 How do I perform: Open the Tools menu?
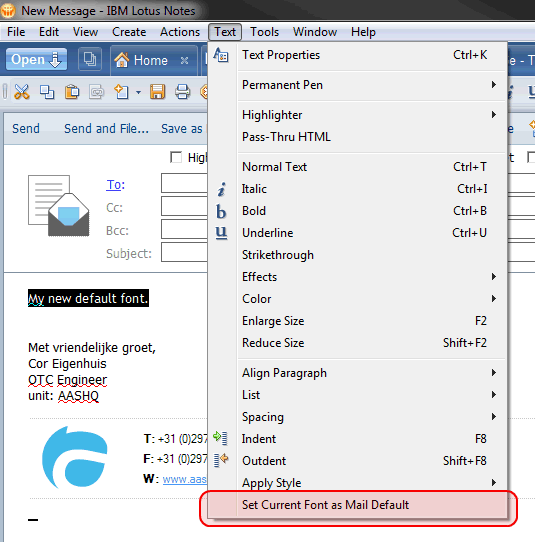click(x=264, y=32)
